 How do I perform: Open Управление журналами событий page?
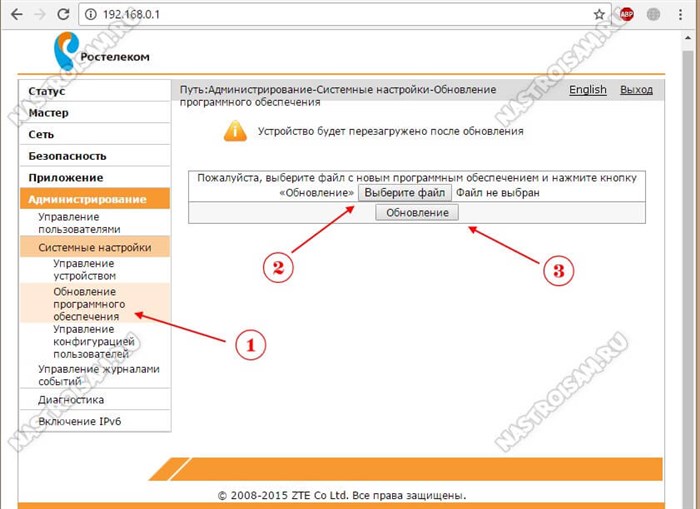tap(99, 375)
